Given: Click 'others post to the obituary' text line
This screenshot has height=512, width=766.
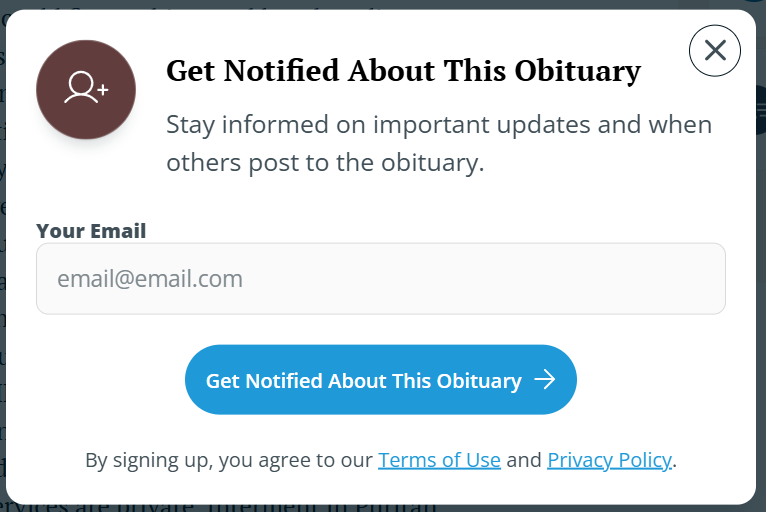Looking at the screenshot, I should [325, 163].
